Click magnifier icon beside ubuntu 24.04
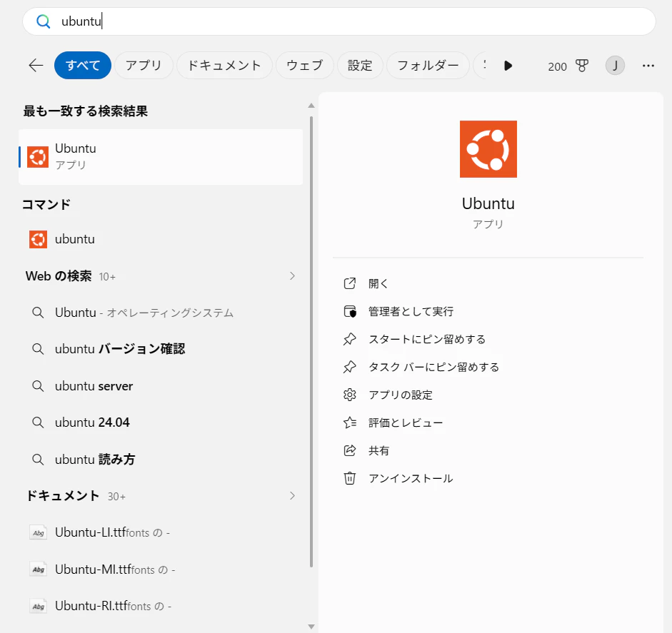The width and height of the screenshot is (672, 633). coord(38,422)
